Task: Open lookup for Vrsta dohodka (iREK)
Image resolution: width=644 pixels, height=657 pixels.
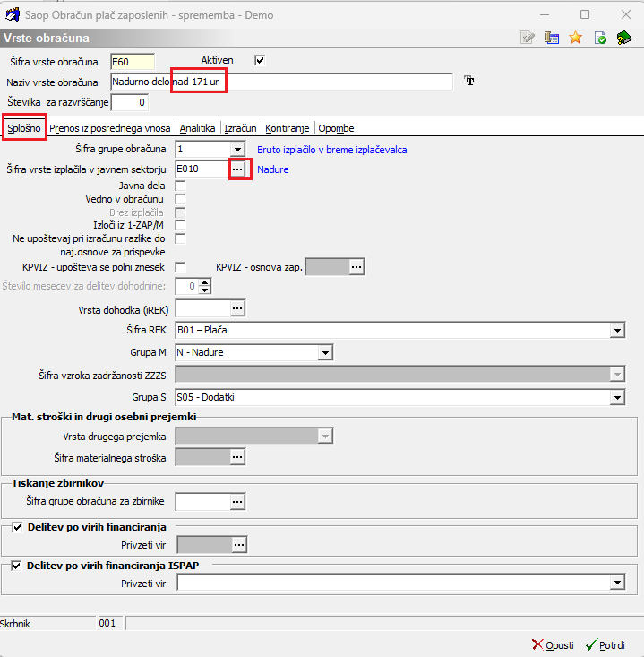Action: pyautogui.click(x=237, y=308)
